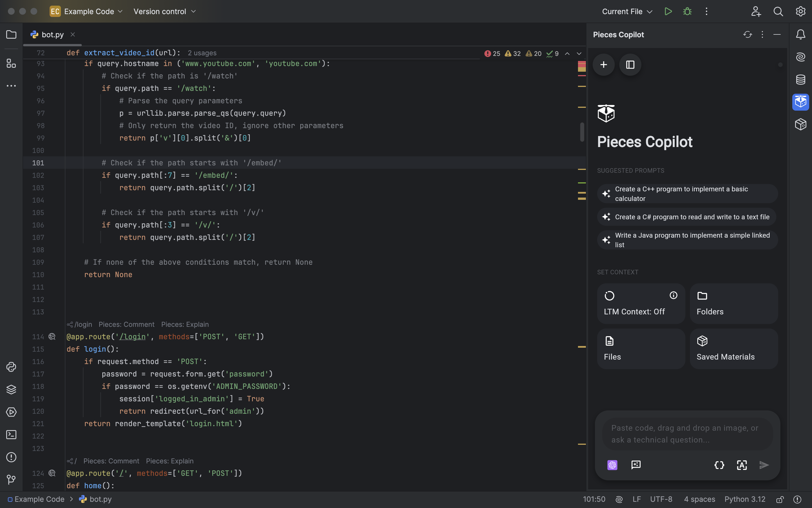
Task: Open quick prompt actions chat icon
Action: pyautogui.click(x=636, y=465)
